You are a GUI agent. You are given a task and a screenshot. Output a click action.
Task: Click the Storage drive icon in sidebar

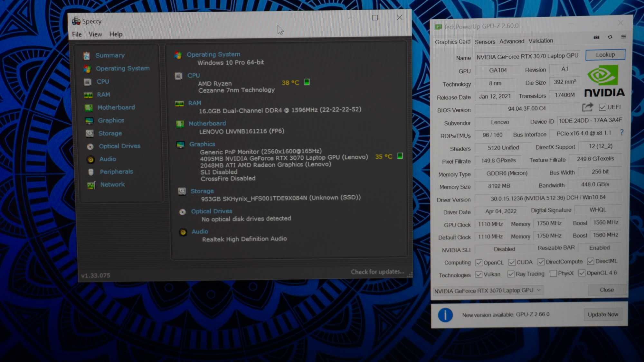[90, 134]
